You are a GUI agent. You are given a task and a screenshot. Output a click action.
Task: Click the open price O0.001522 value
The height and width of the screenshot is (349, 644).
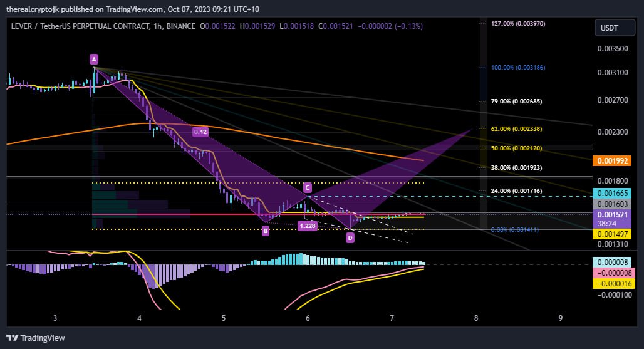click(217, 26)
